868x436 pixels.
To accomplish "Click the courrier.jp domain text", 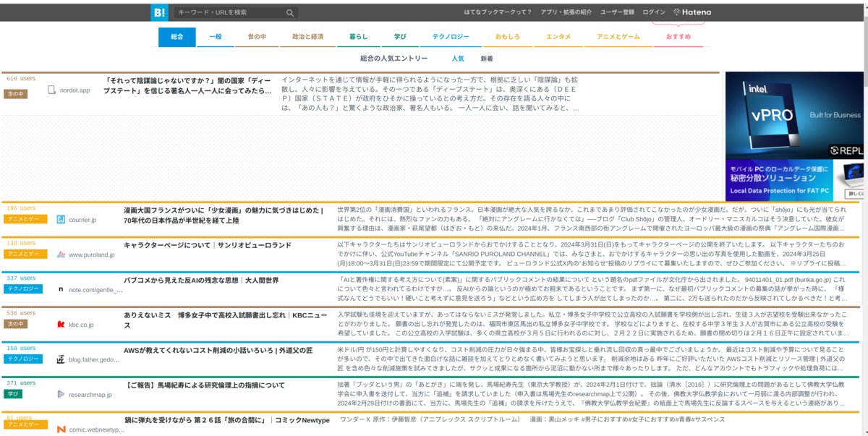I will tap(82, 220).
